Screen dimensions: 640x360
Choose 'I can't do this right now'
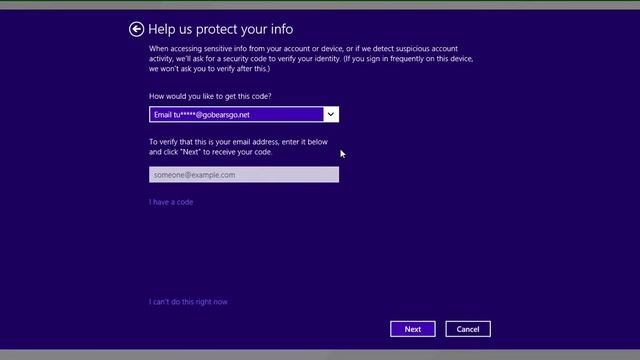[x=188, y=302]
